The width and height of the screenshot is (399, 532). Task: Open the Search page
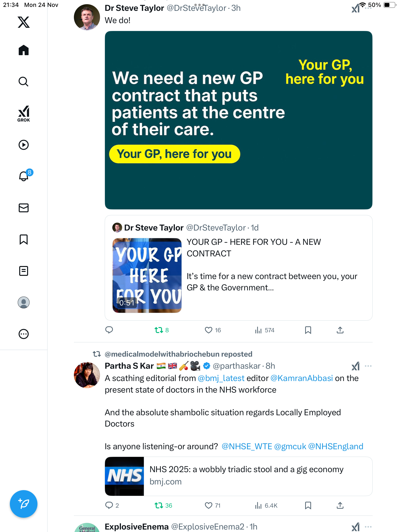coord(24,82)
